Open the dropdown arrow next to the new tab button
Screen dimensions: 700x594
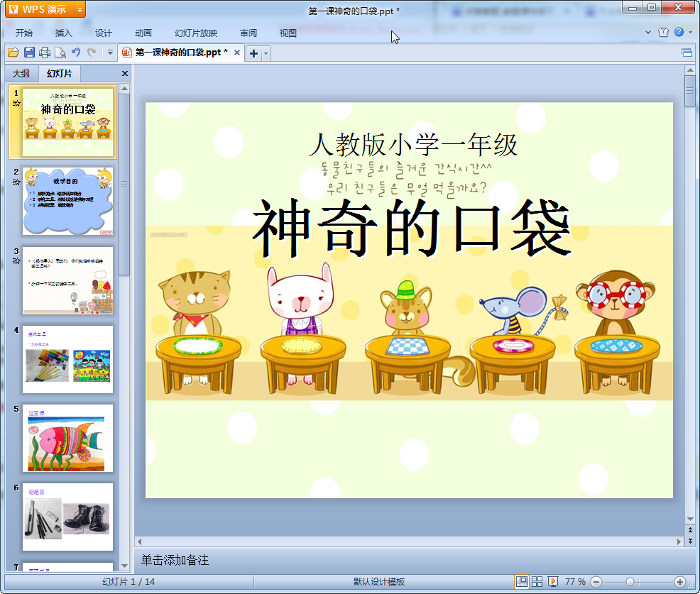(266, 53)
